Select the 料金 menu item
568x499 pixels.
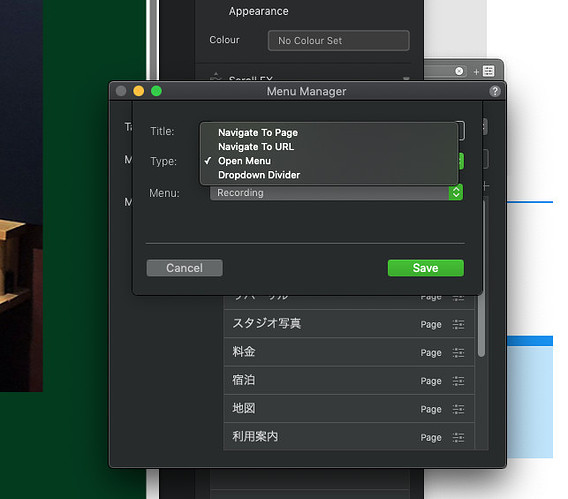pyautogui.click(x=349, y=352)
